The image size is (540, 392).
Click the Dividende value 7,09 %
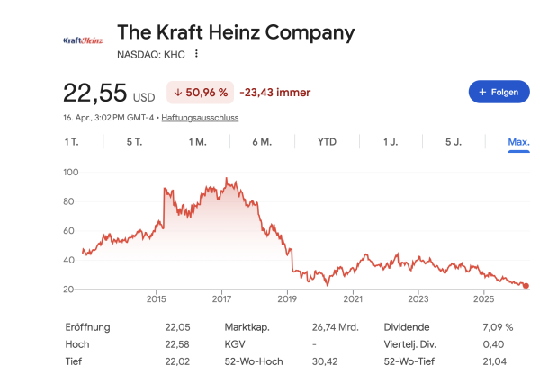point(497,327)
